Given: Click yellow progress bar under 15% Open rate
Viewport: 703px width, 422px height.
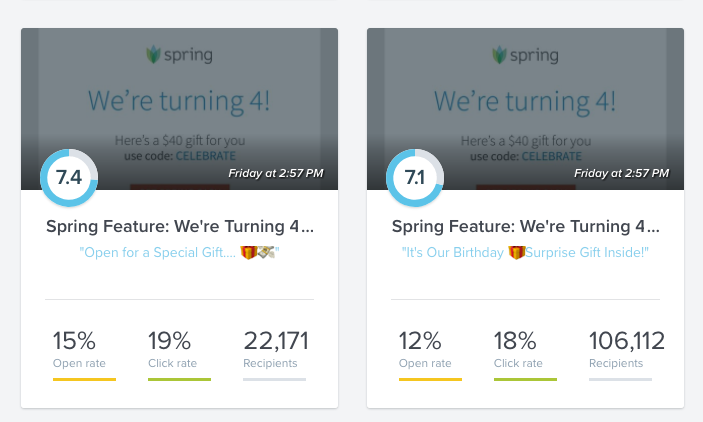Looking at the screenshot, I should coord(84,379).
